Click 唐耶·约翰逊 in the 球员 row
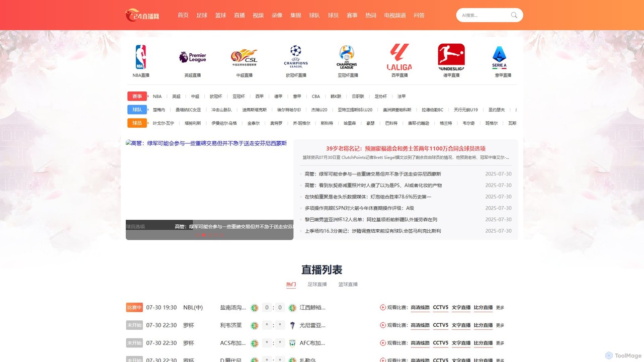Image resolution: width=644 pixels, height=362 pixels. 419,123
